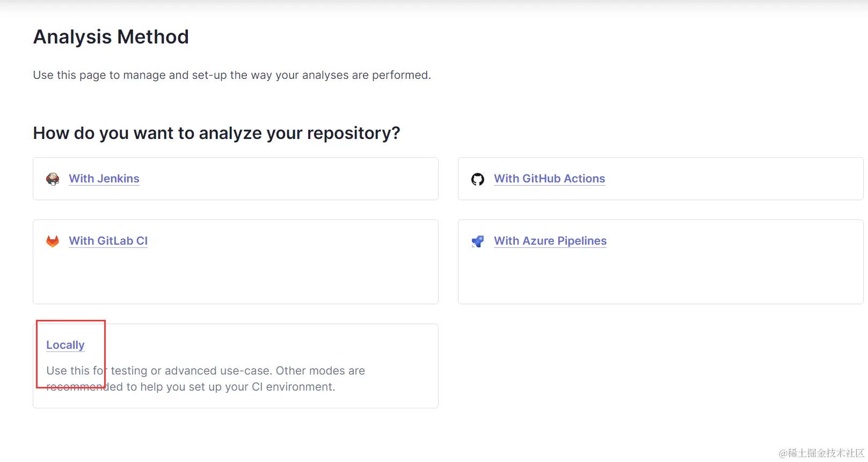The height and width of the screenshot is (462, 868).
Task: Click the 'Use this page to manage' description
Action: pyautogui.click(x=231, y=75)
